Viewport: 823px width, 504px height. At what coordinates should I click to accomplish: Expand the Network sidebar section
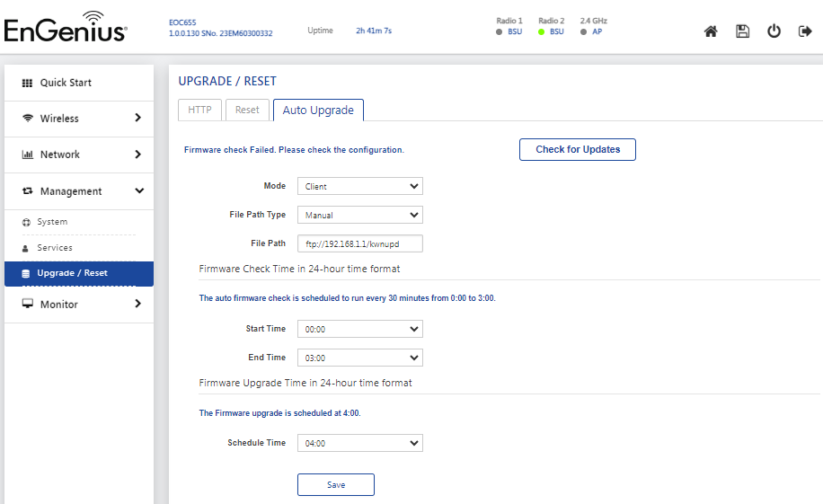79,155
